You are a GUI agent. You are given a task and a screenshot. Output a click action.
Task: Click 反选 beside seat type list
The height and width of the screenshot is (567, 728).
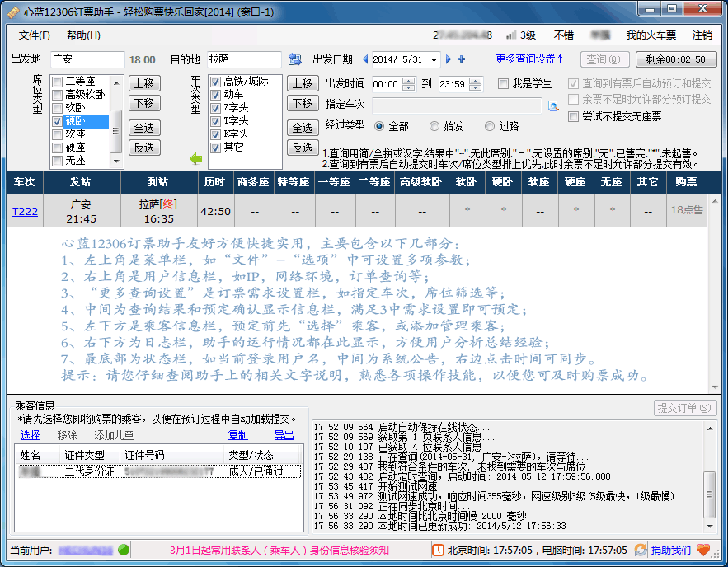(x=144, y=148)
